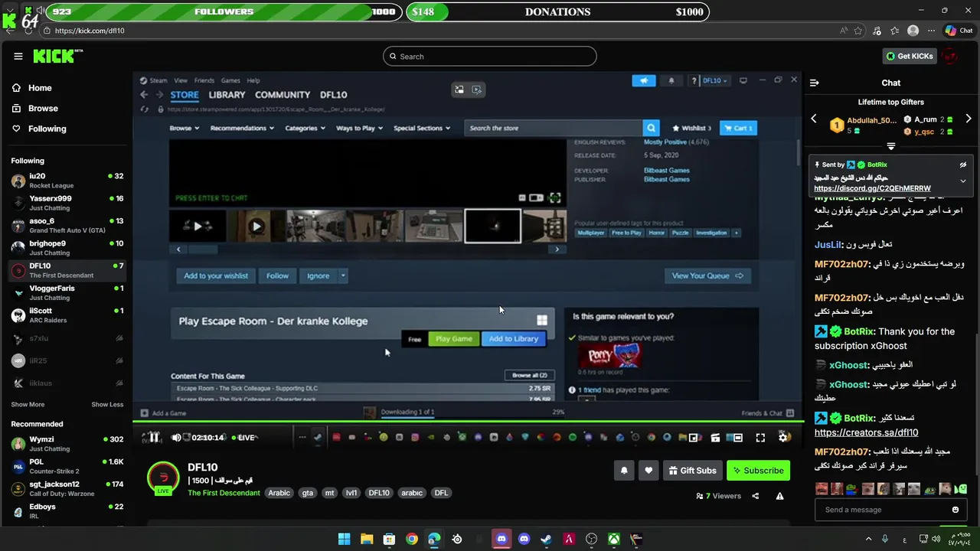Image resolution: width=980 pixels, height=551 pixels.
Task: Open Google Chrome from taskbar
Action: coord(412,540)
